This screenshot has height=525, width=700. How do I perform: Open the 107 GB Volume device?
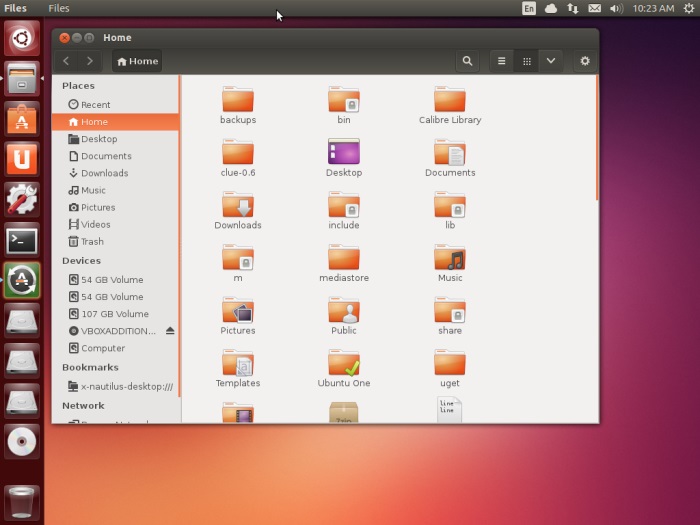coord(116,314)
